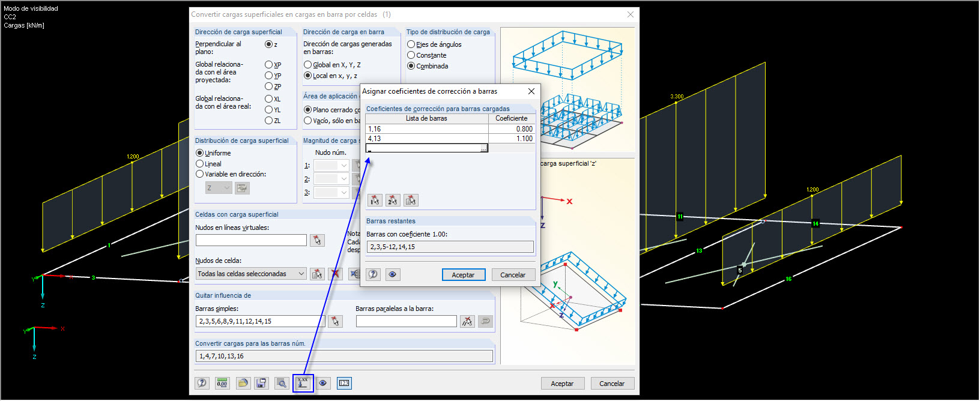This screenshot has height=401, width=980.
Task: Select the YP projected area option
Action: [268, 76]
